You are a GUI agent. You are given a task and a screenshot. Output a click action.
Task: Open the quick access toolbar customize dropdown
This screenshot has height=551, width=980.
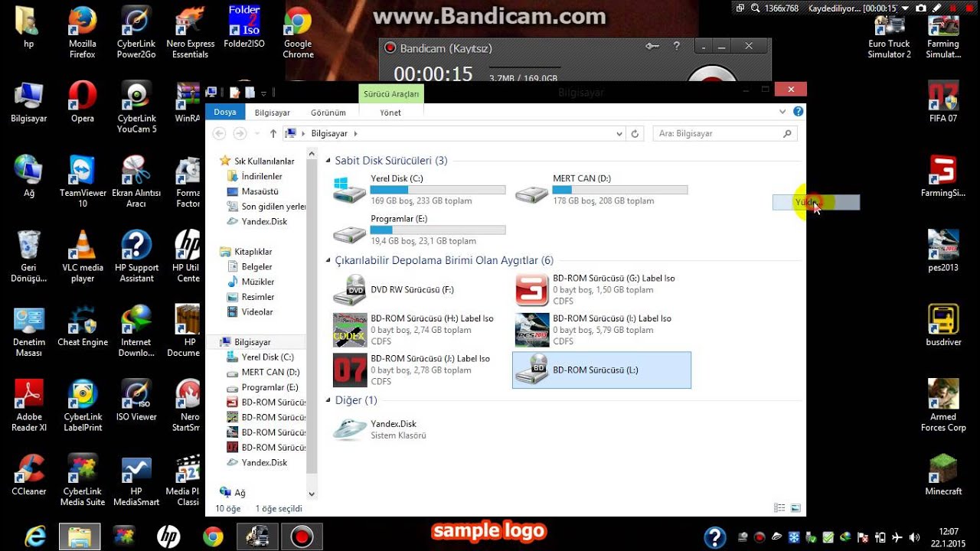coord(263,93)
